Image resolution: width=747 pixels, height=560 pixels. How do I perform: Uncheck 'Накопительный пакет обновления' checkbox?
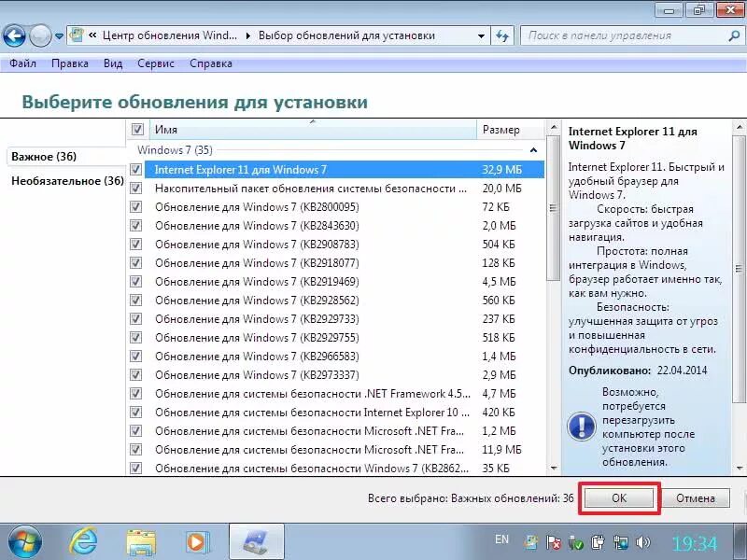[x=136, y=189]
